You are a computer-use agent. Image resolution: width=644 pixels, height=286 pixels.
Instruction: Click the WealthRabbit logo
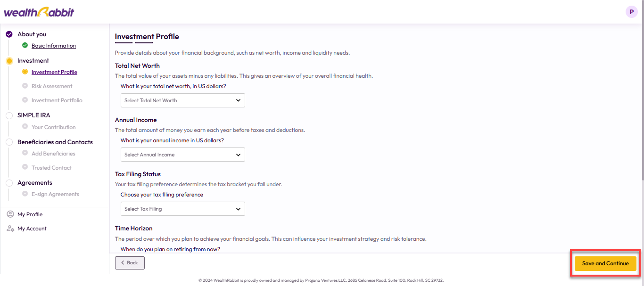39,12
